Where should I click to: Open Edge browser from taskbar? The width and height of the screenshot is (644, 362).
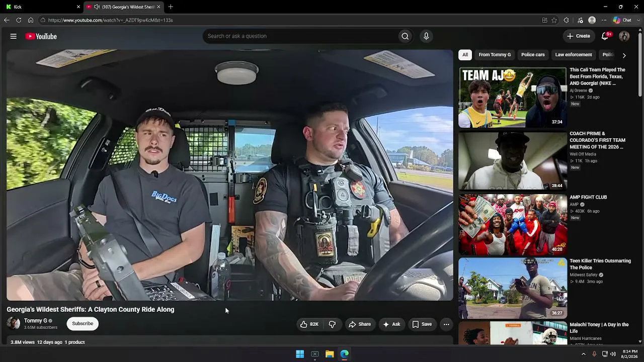(x=345, y=354)
